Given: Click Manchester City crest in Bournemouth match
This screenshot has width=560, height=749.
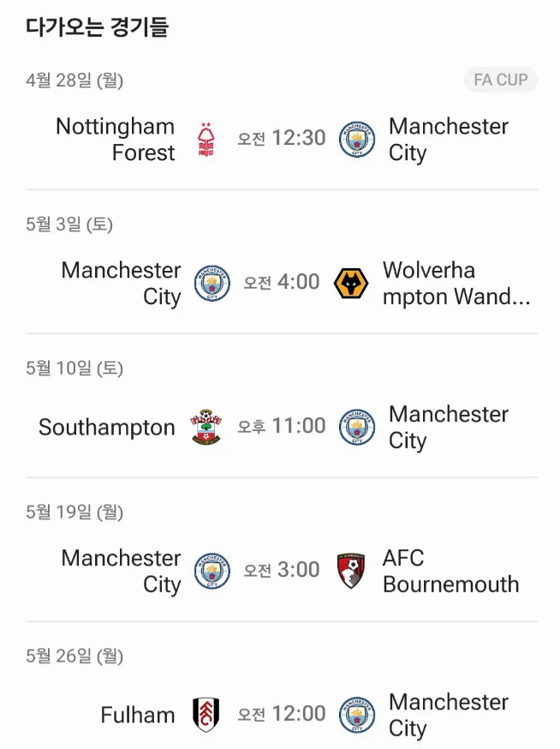Looking at the screenshot, I should click(x=212, y=571).
